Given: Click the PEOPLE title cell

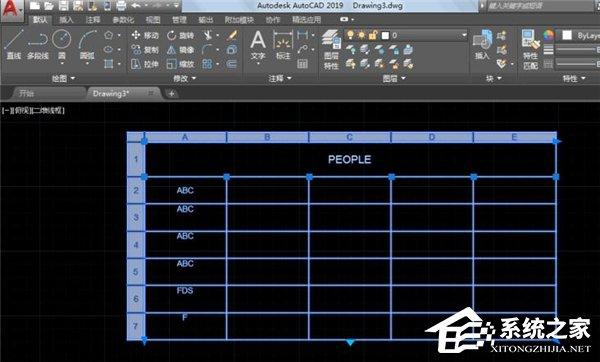Looking at the screenshot, I should tap(349, 160).
